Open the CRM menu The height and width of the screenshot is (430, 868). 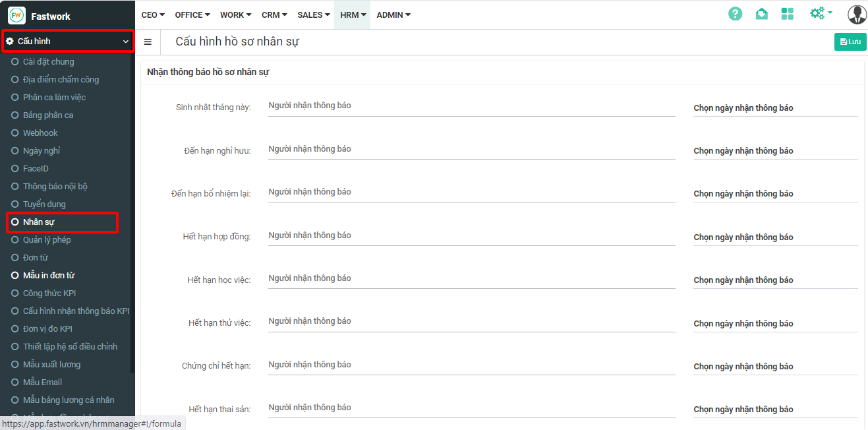coord(274,15)
